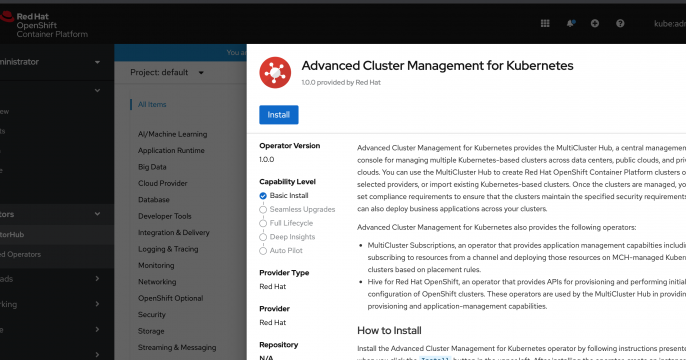Click the Repository label

(x=278, y=345)
